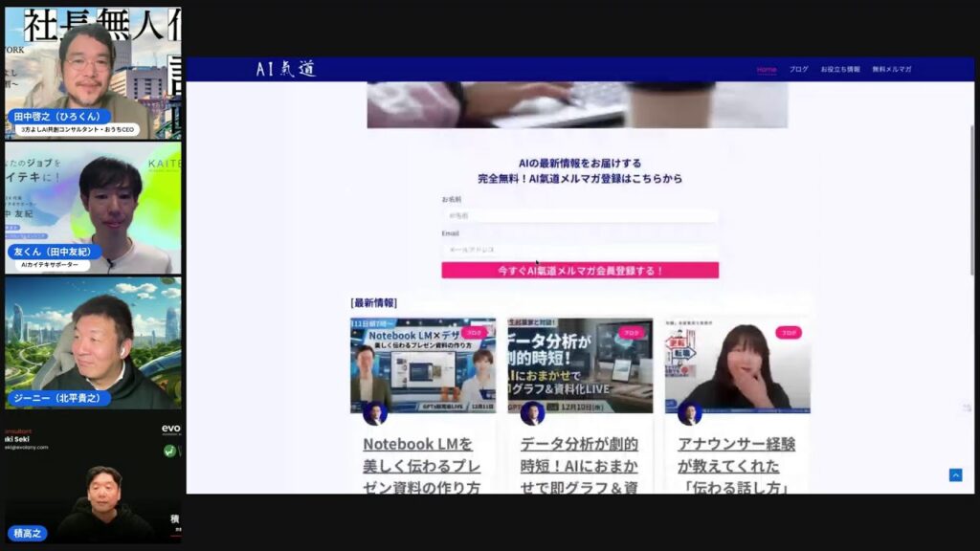Image resolution: width=980 pixels, height=551 pixels.
Task: Click the back-to-top arrow at bottom right
Action: coord(954,474)
